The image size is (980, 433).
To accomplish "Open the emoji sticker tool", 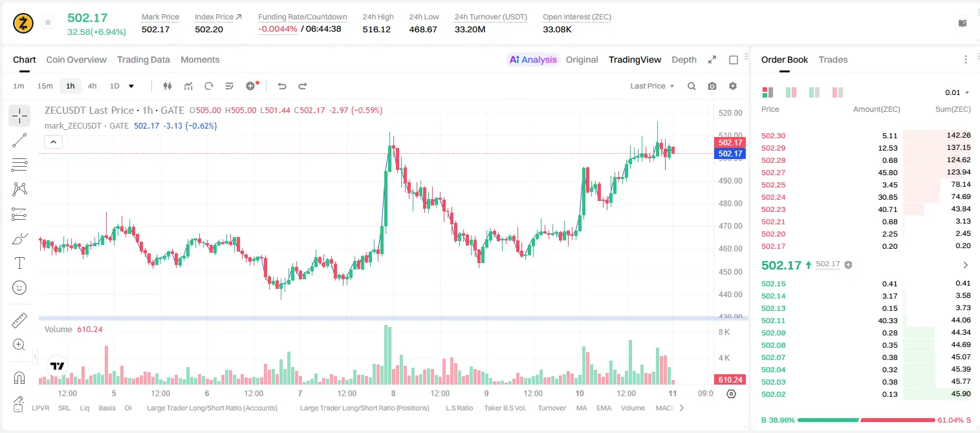I will (19, 288).
